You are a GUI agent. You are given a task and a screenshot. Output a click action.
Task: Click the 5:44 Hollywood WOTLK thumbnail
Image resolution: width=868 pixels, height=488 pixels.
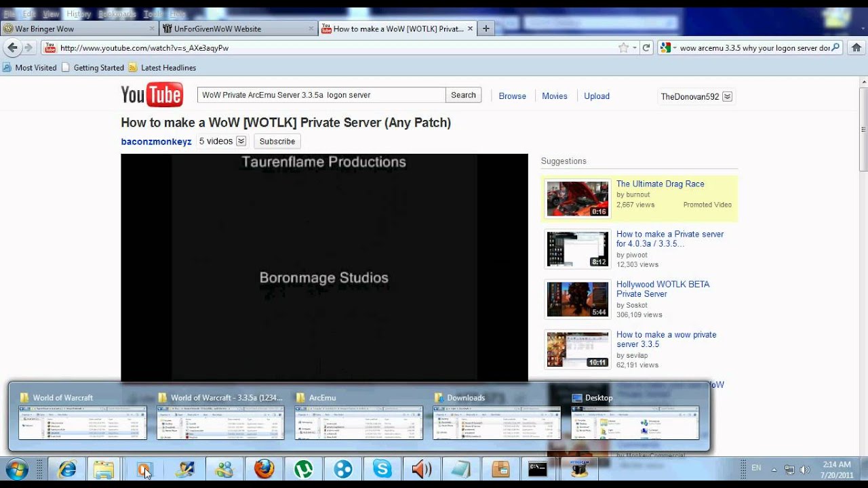(578, 299)
